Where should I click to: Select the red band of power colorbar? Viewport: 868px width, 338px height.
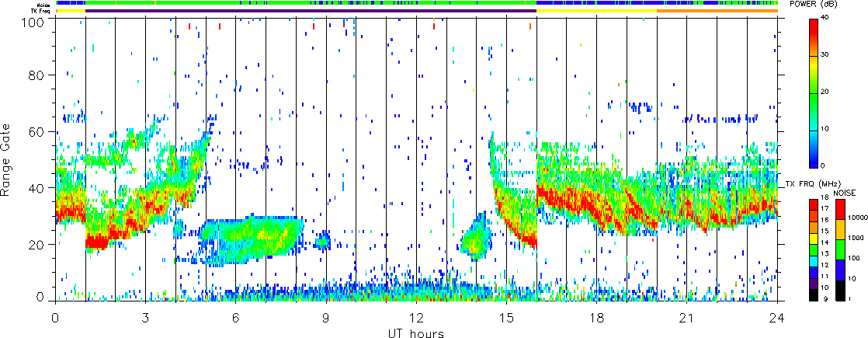pos(813,28)
